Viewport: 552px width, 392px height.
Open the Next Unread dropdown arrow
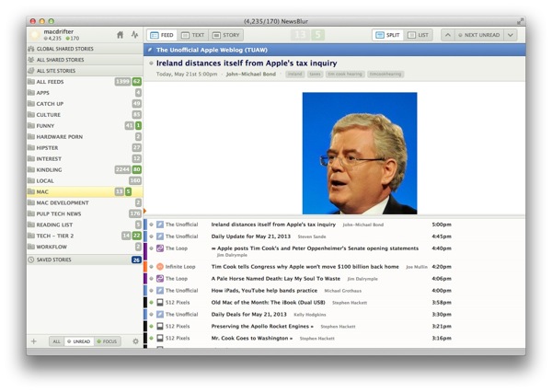511,35
